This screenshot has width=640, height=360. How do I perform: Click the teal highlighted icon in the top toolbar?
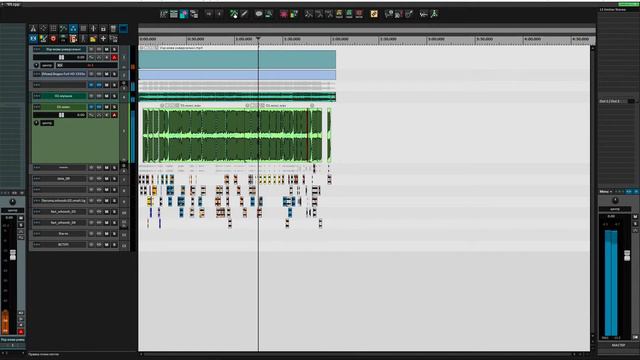pyautogui.click(x=184, y=14)
